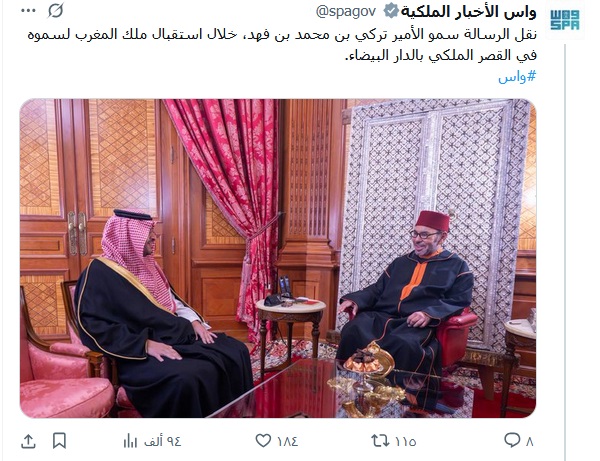Screen dimensions: 600x461
Task: Click the tweet text about ملك المغرب
Action: [282, 45]
